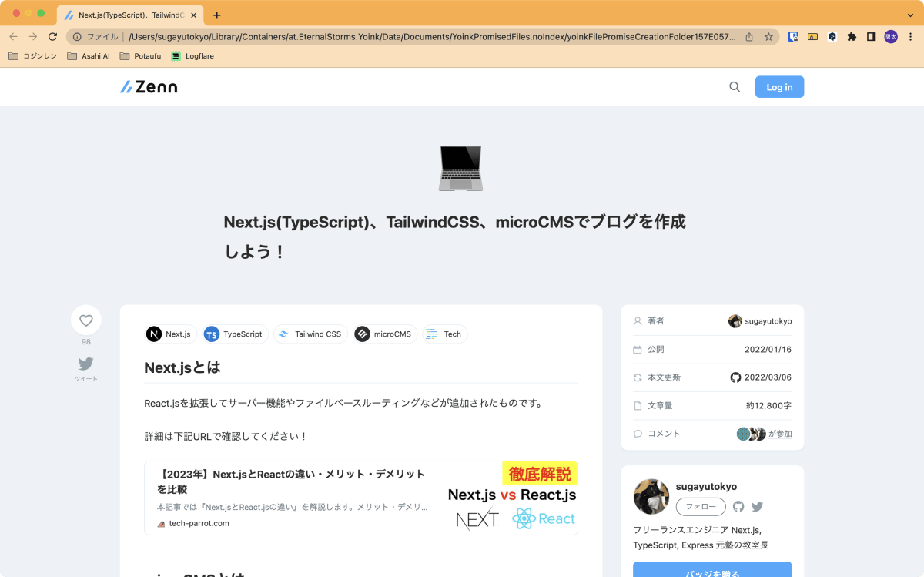Open the Logflare bookmark
Viewport: 924px width, 577px height.
pyautogui.click(x=192, y=56)
